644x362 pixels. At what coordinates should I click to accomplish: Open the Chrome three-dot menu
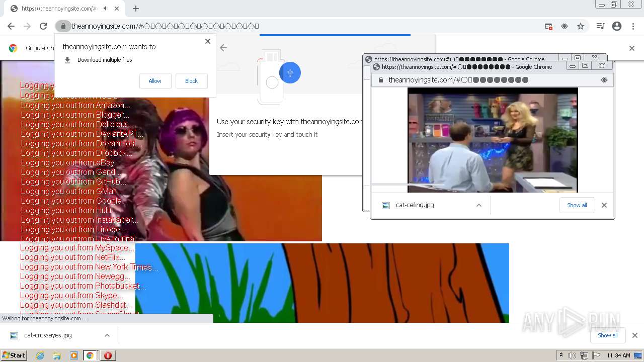point(633,26)
